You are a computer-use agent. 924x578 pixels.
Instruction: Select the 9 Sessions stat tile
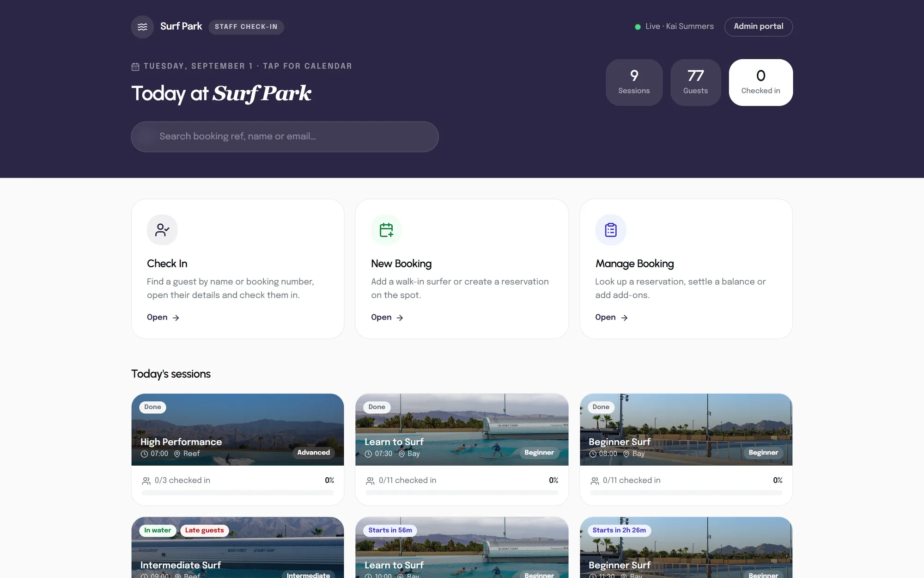[x=634, y=82]
